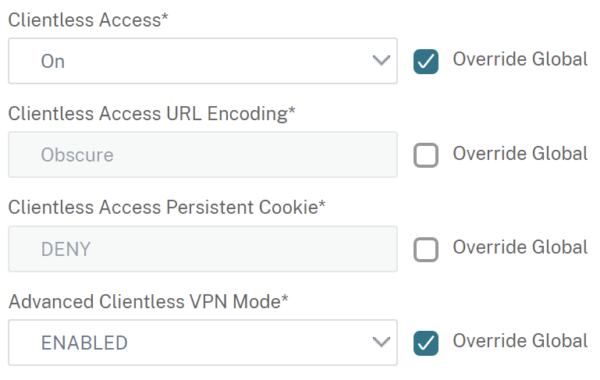Viewport: 600px width, 380px height.
Task: Uncheck Override Global for Advanced Clientless VPN Mode
Action: click(426, 343)
